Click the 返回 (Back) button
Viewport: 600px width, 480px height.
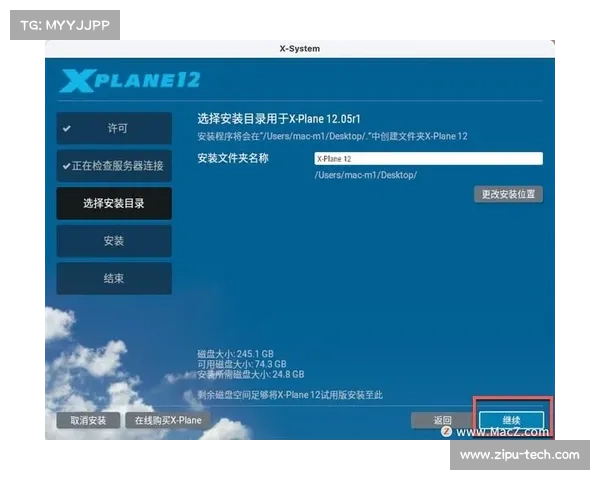pos(442,420)
